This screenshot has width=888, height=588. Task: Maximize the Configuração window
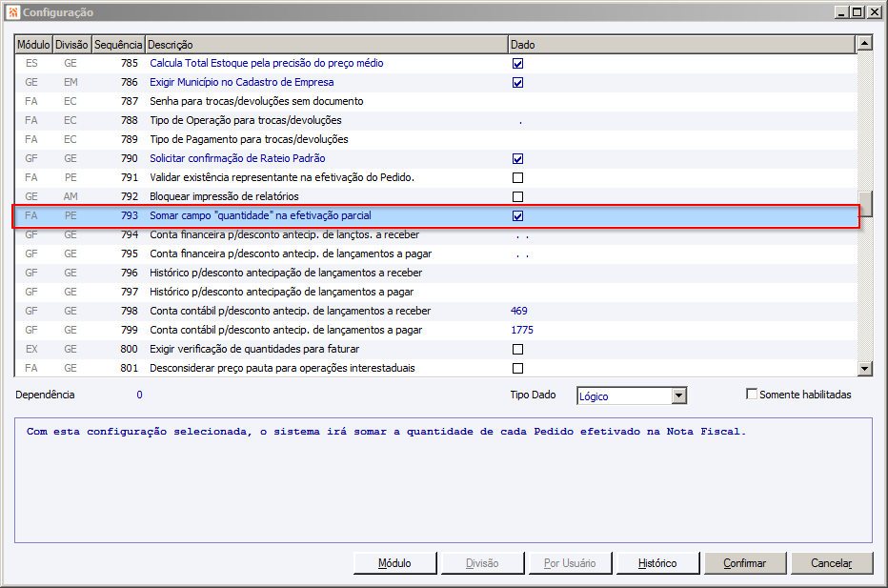point(858,11)
